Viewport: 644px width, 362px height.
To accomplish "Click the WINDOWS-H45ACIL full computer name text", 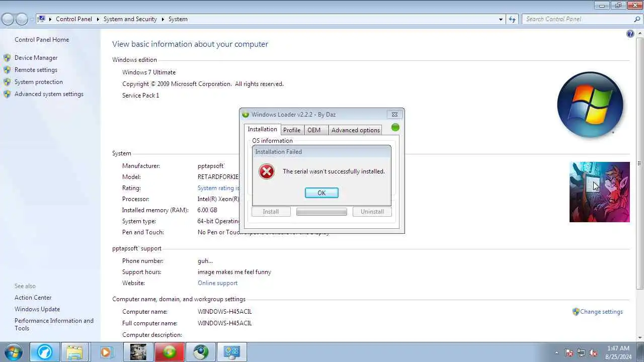I will (x=224, y=323).
